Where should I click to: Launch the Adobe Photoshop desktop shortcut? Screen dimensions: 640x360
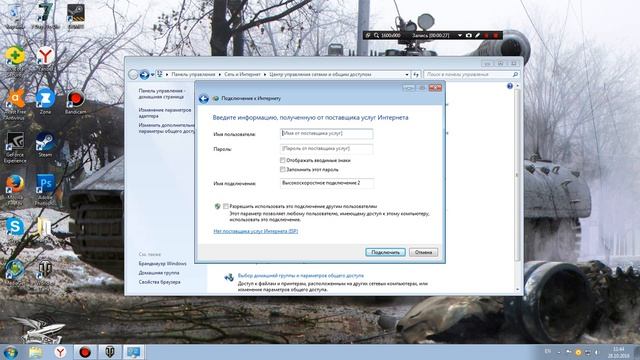(x=45, y=190)
